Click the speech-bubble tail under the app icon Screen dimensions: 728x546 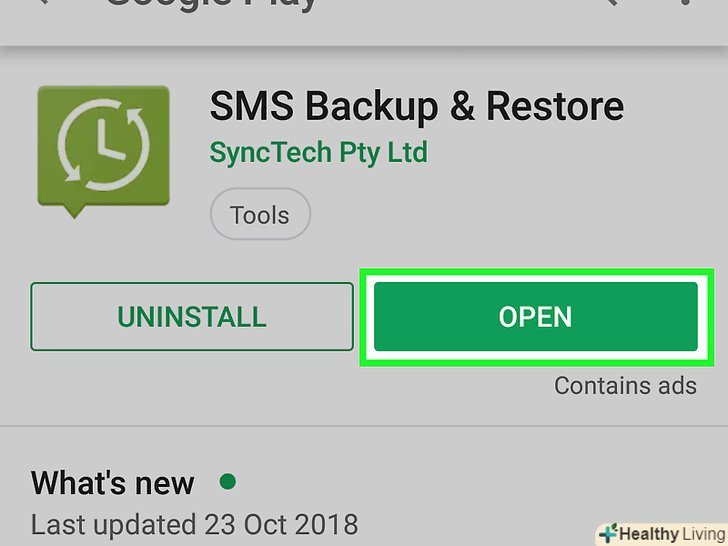[74, 211]
